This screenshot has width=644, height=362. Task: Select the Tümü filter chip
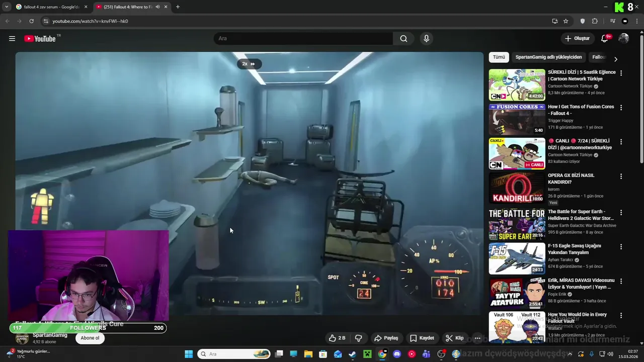coord(499,57)
